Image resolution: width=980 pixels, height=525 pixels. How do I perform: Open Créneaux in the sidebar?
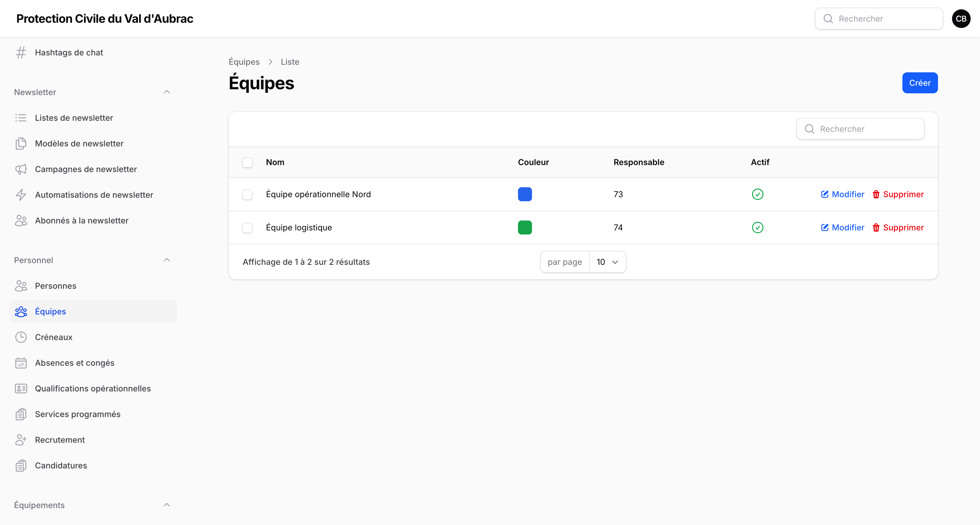pos(93,337)
